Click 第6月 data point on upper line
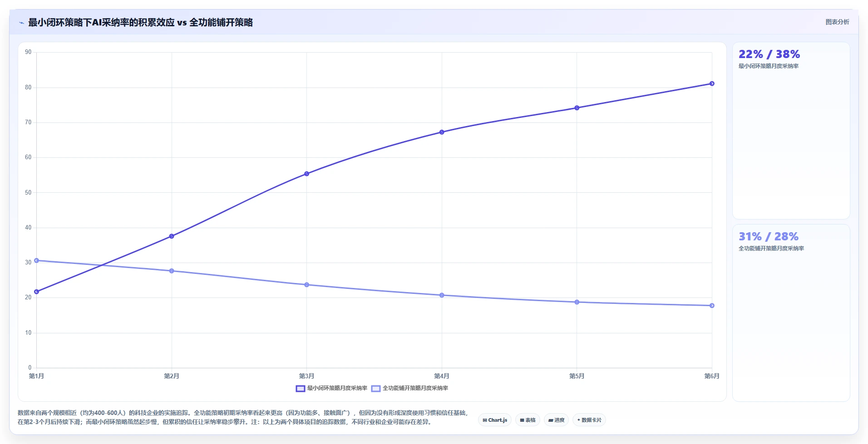This screenshot has width=868, height=444. click(712, 83)
